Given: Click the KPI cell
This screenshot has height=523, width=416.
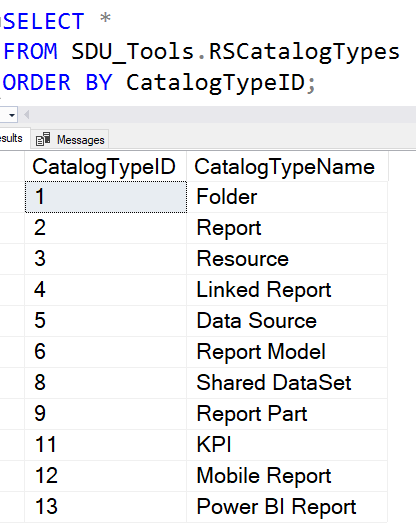Looking at the screenshot, I should point(287,445).
